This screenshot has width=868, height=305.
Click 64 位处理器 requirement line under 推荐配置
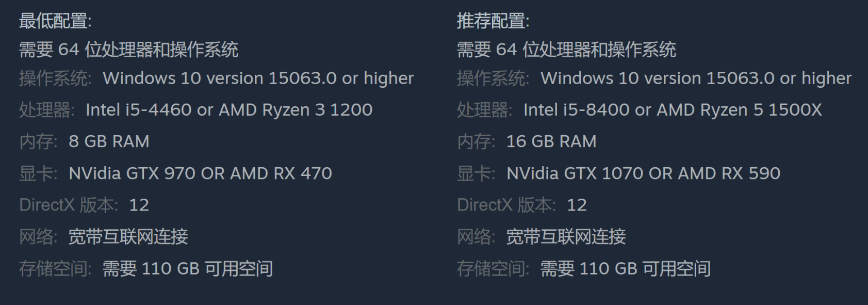tap(566, 50)
